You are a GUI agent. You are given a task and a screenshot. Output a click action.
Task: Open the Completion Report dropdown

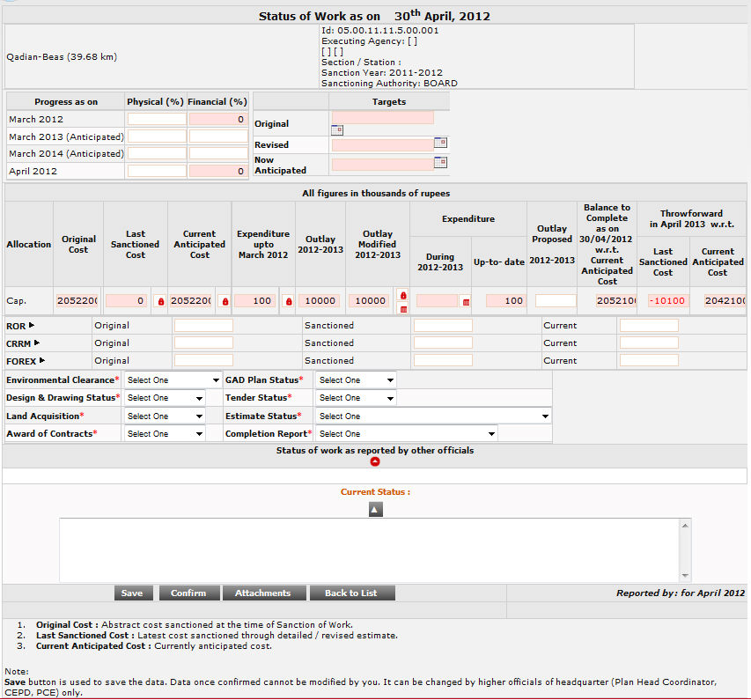pyautogui.click(x=406, y=433)
